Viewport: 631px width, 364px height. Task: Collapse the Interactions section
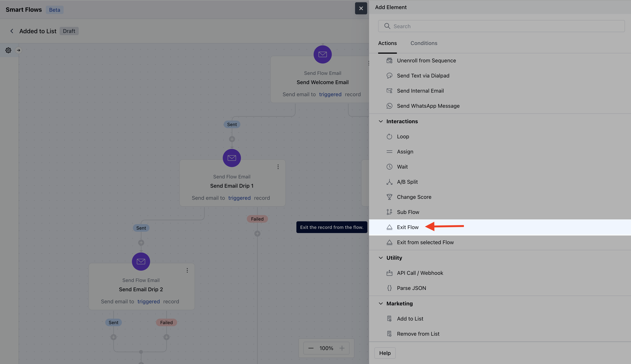pos(381,122)
